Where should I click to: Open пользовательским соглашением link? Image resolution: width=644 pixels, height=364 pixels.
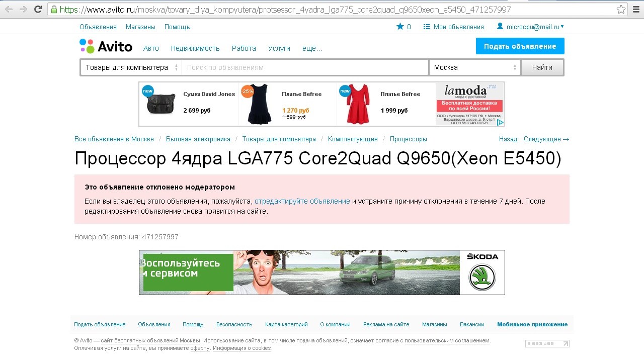[447, 340]
